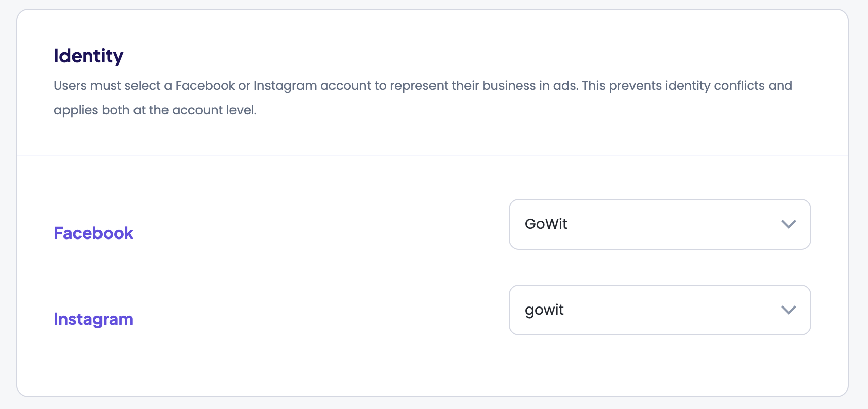Open the Instagram account dropdown
The height and width of the screenshot is (409, 868).
tap(659, 310)
